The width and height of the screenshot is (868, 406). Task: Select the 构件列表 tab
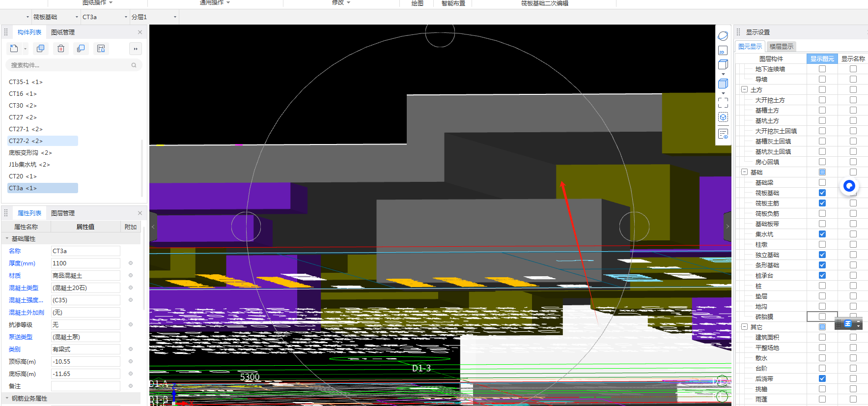(x=29, y=32)
